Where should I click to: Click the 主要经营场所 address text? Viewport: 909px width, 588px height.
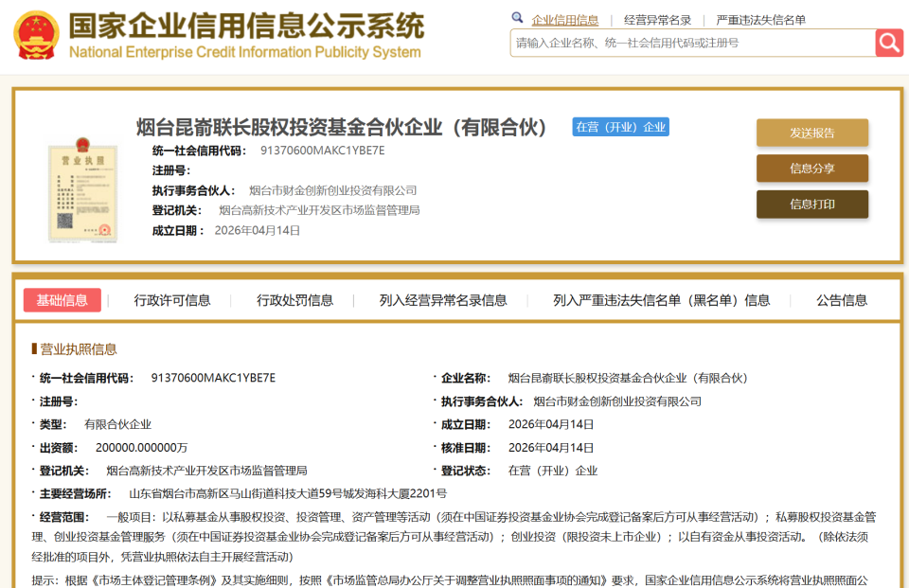click(288, 494)
